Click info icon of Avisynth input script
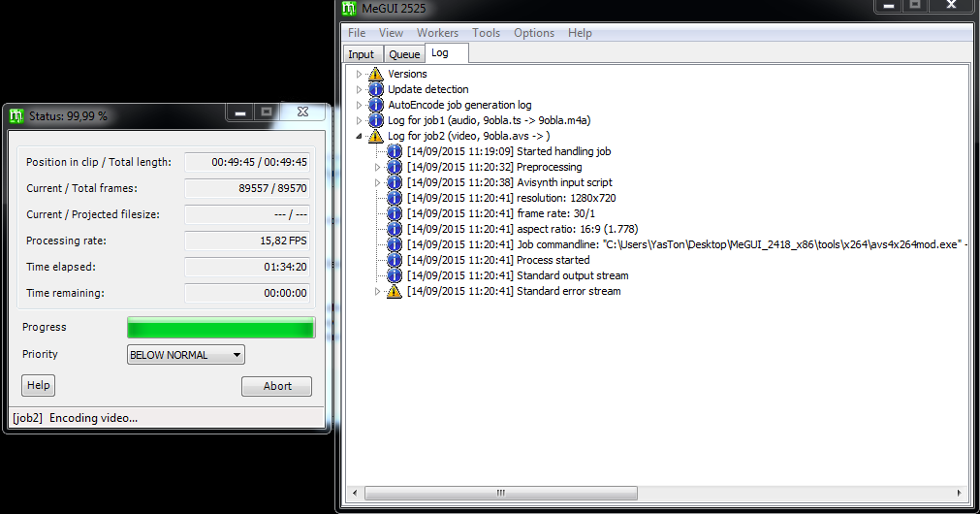This screenshot has width=980, height=514. [395, 182]
